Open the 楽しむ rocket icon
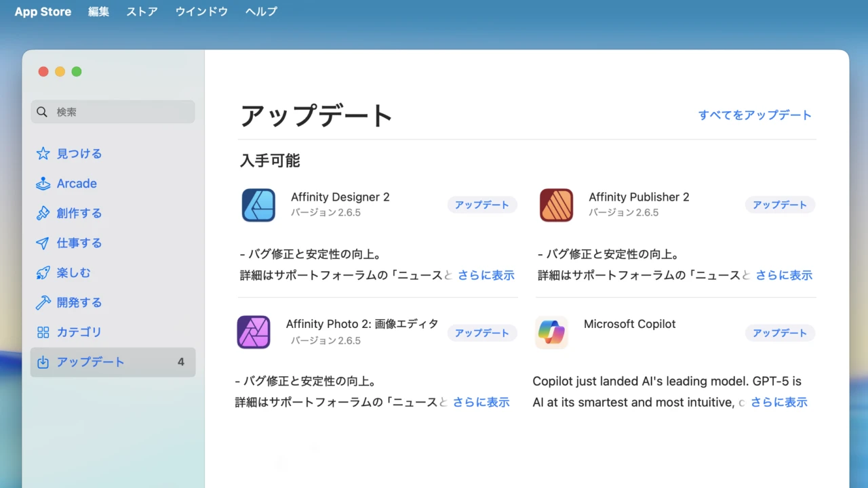The height and width of the screenshot is (488, 868). tap(43, 273)
